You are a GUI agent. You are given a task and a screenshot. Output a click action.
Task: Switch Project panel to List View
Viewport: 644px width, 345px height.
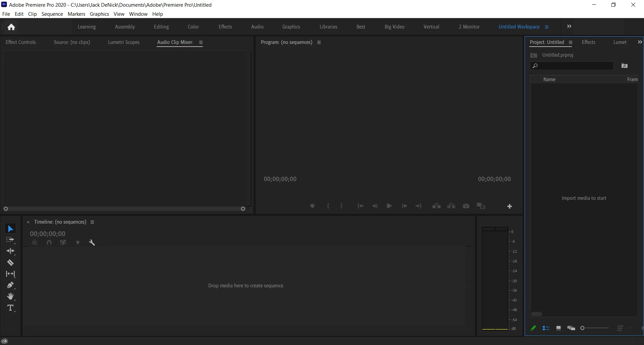tap(546, 328)
